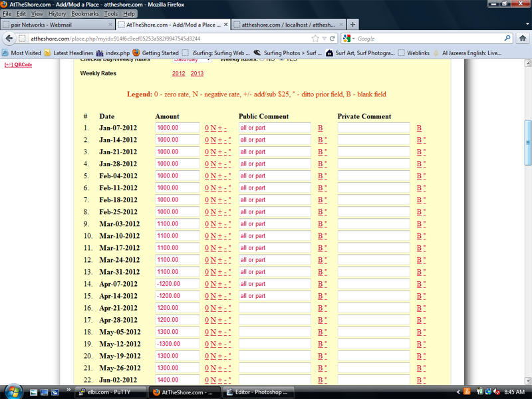532x399 pixels.
Task: Open the show-URL-history dropdown arrow
Action: (324, 39)
